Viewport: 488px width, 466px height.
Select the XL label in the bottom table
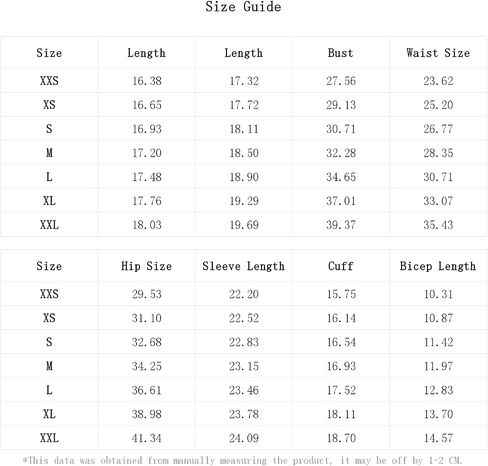tap(49, 414)
